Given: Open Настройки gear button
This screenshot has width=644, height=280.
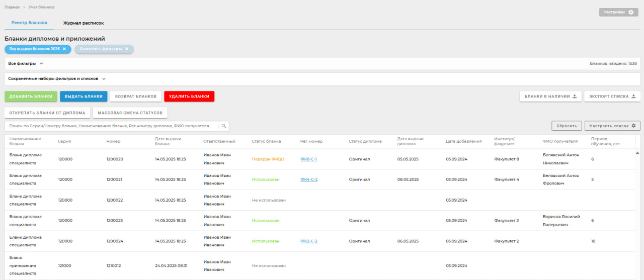Looking at the screenshot, I should point(618,12).
